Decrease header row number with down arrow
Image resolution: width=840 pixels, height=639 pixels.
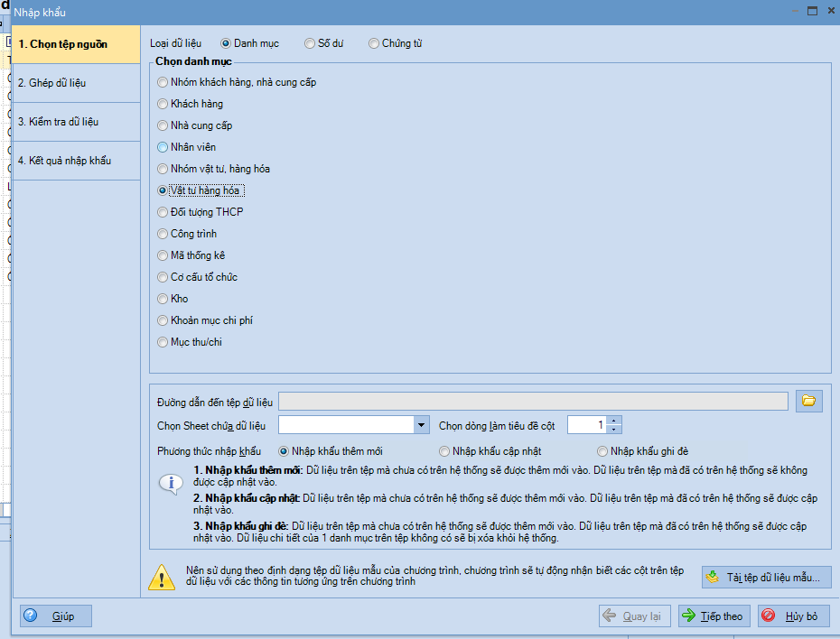[x=614, y=430]
